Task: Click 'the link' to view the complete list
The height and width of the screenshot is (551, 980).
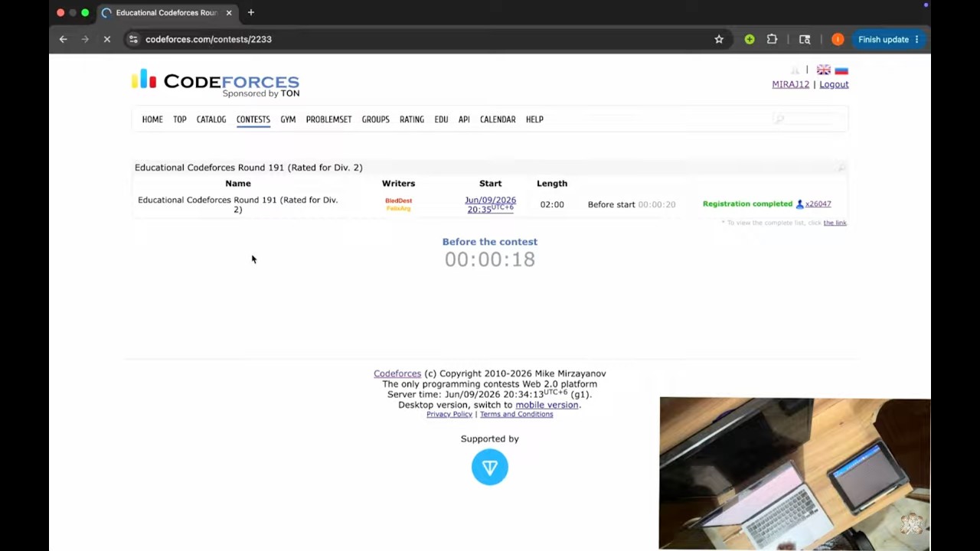Action: pyautogui.click(x=835, y=223)
